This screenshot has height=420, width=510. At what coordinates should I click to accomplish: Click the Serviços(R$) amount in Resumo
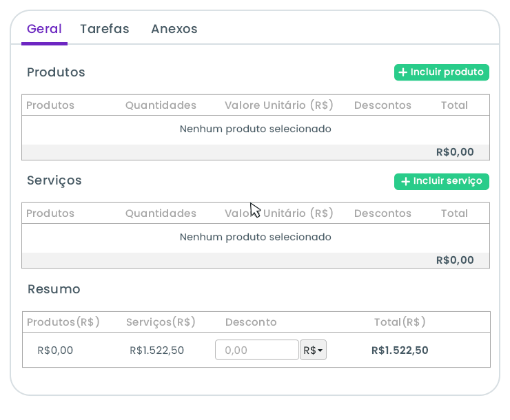pyautogui.click(x=157, y=350)
